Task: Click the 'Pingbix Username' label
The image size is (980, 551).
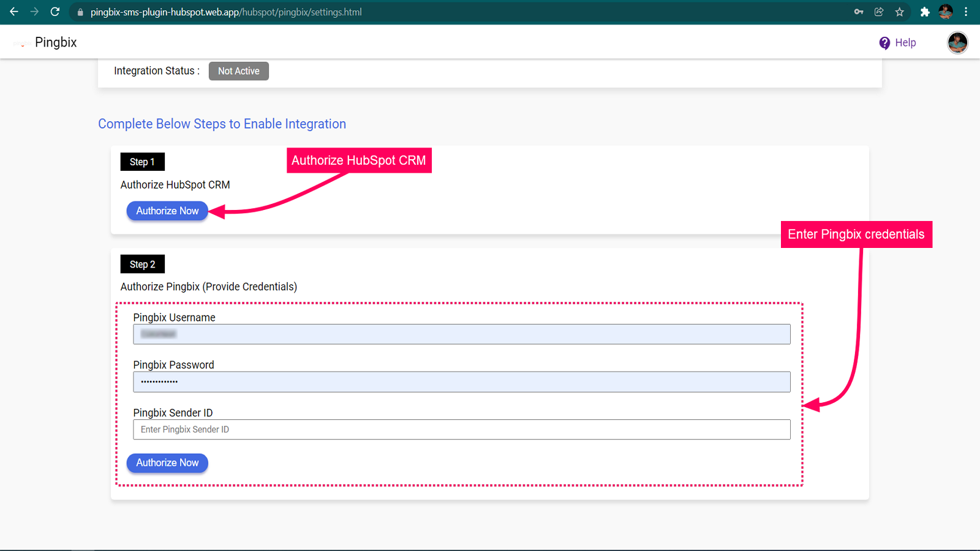Action: point(175,317)
